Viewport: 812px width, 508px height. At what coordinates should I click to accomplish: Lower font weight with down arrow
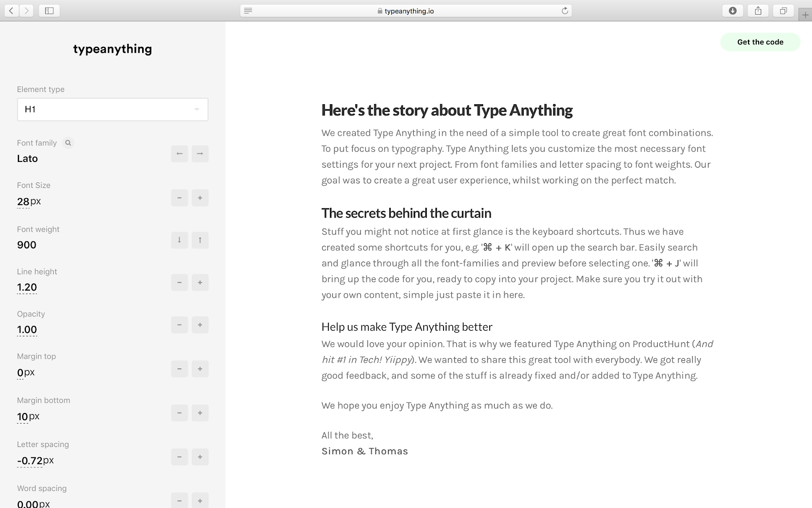point(180,240)
